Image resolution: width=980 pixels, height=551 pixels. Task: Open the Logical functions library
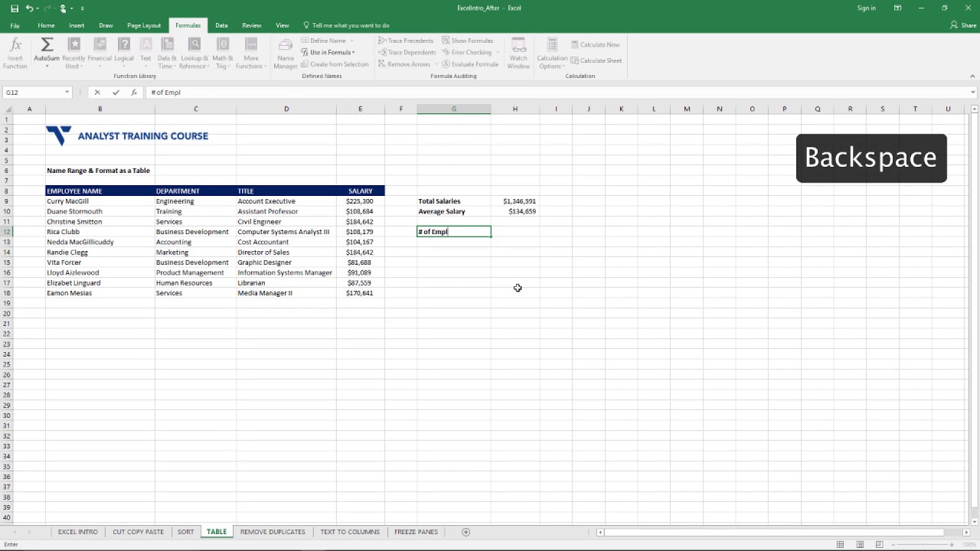[124, 54]
